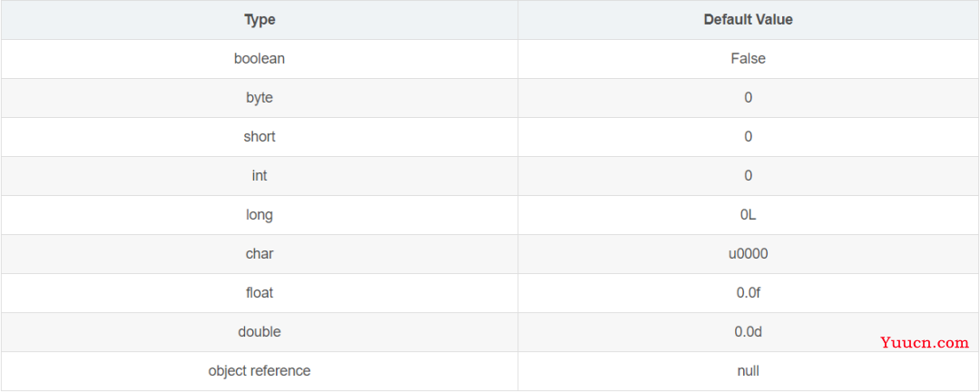The image size is (980, 392).
Task: Select the char type cell
Action: 260,254
